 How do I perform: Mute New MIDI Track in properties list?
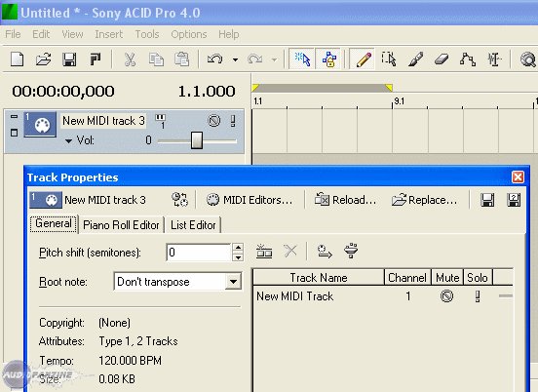click(446, 295)
